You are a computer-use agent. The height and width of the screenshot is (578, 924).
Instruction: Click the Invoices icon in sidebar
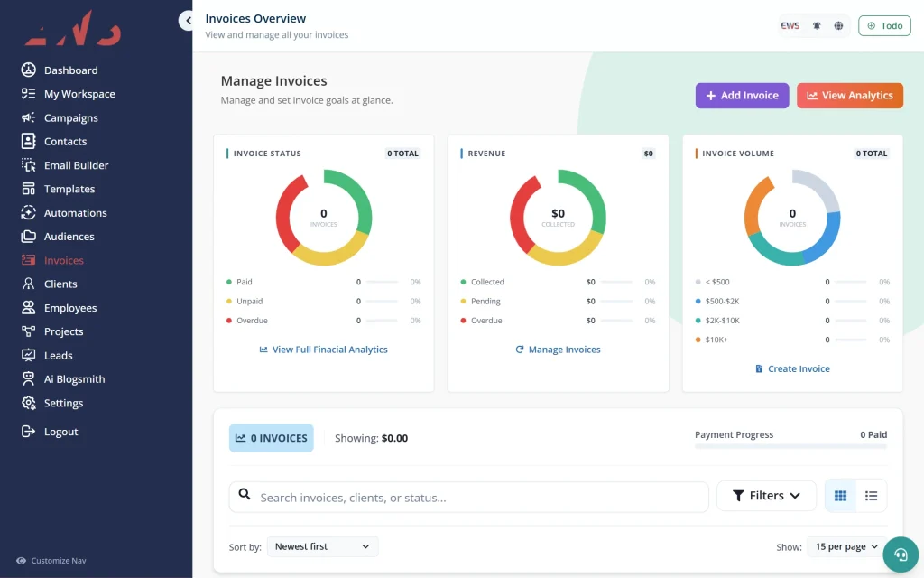pos(28,260)
